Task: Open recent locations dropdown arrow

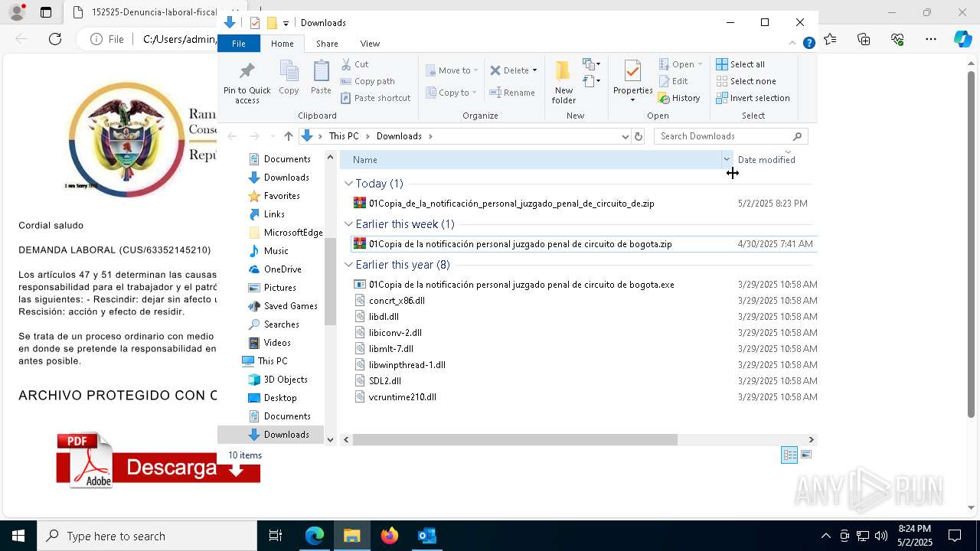Action: [x=272, y=136]
